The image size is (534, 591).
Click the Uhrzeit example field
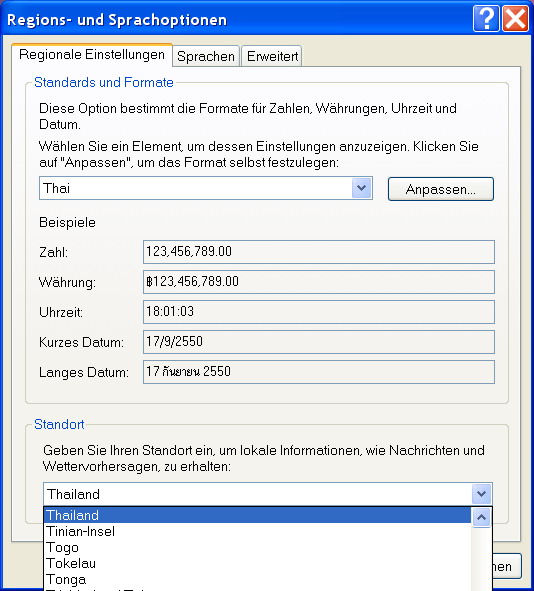pos(319,312)
